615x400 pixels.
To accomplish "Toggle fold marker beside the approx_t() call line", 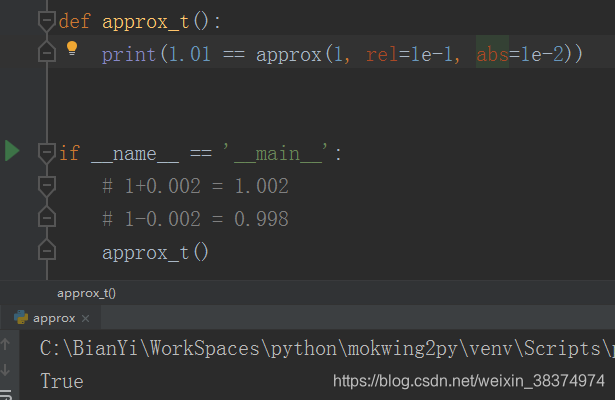I will click(x=47, y=251).
